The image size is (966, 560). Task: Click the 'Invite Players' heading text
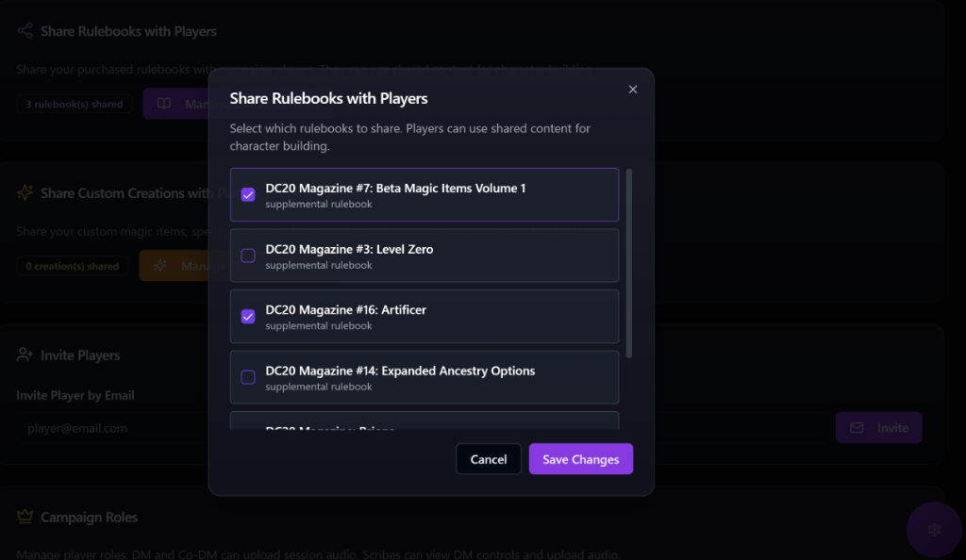click(x=80, y=355)
